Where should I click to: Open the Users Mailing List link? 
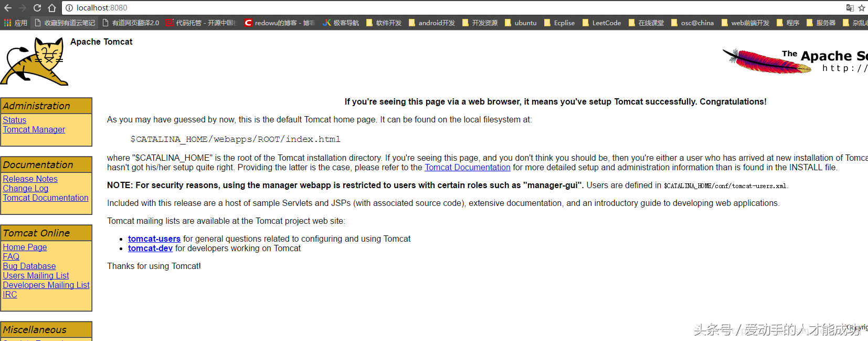click(36, 276)
